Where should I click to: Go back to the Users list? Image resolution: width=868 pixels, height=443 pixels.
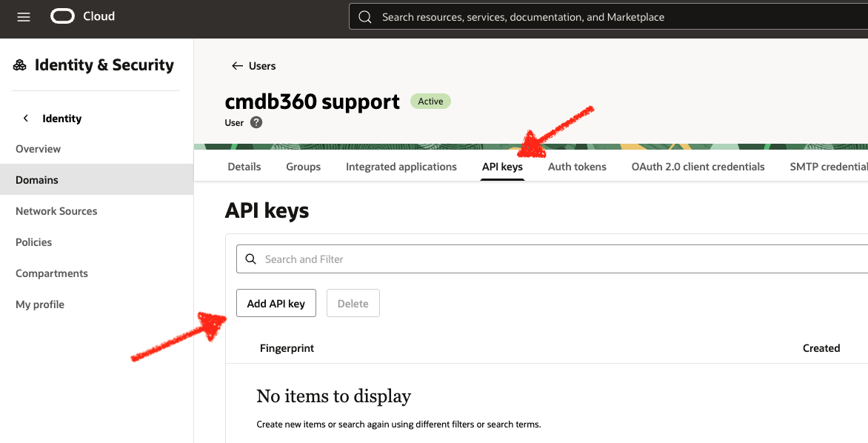(x=262, y=66)
